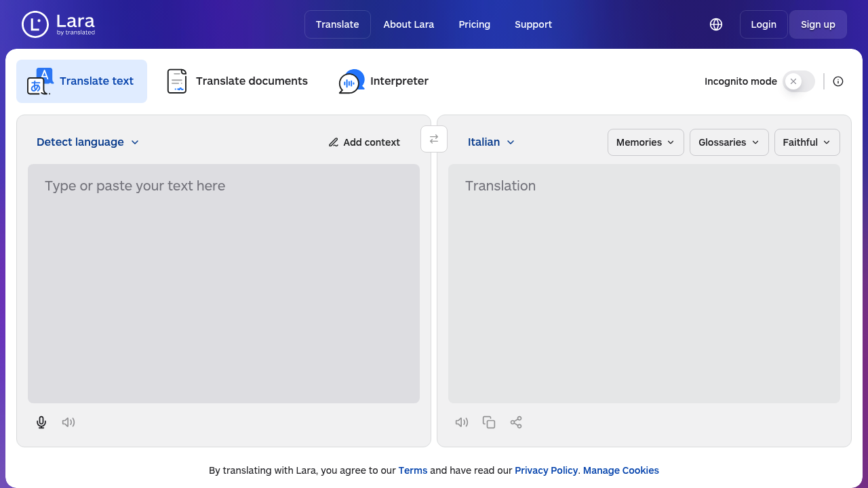This screenshot has height=488, width=868.
Task: Listen to translation with speaker icon
Action: pyautogui.click(x=462, y=422)
